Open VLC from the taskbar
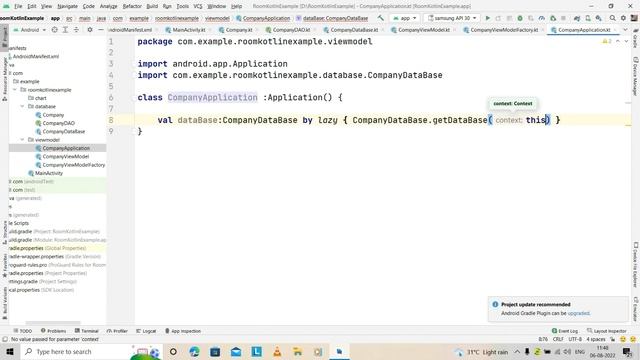The image size is (640, 360). [x=277, y=351]
